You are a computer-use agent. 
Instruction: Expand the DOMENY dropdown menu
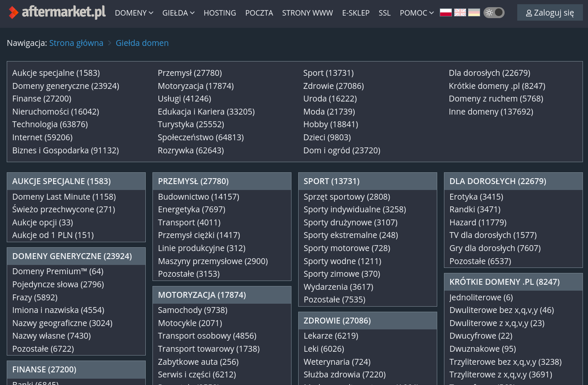(134, 13)
